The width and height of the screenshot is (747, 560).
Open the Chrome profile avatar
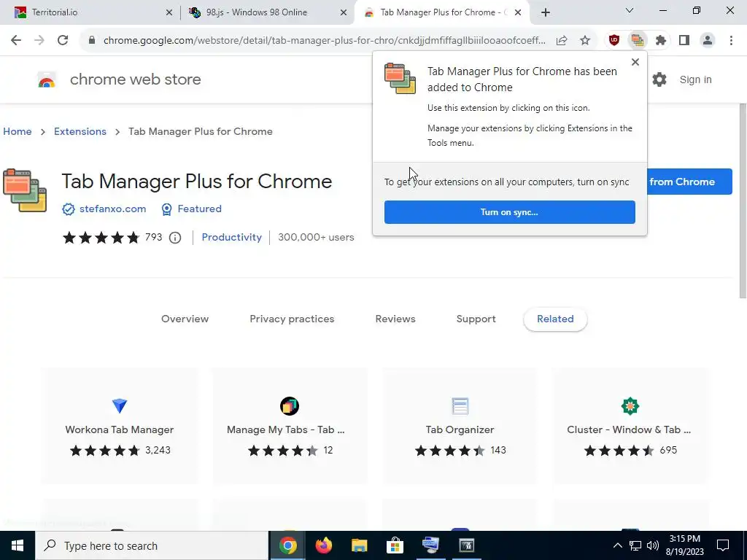[x=708, y=41]
